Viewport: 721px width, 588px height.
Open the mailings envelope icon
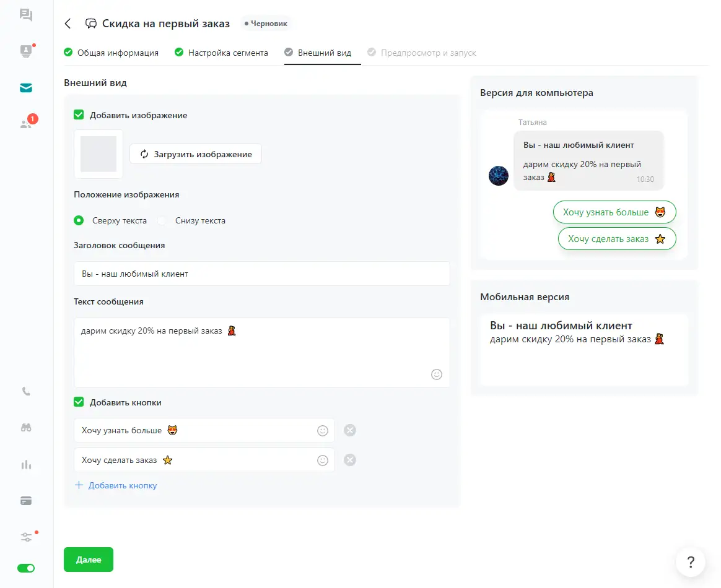point(26,88)
